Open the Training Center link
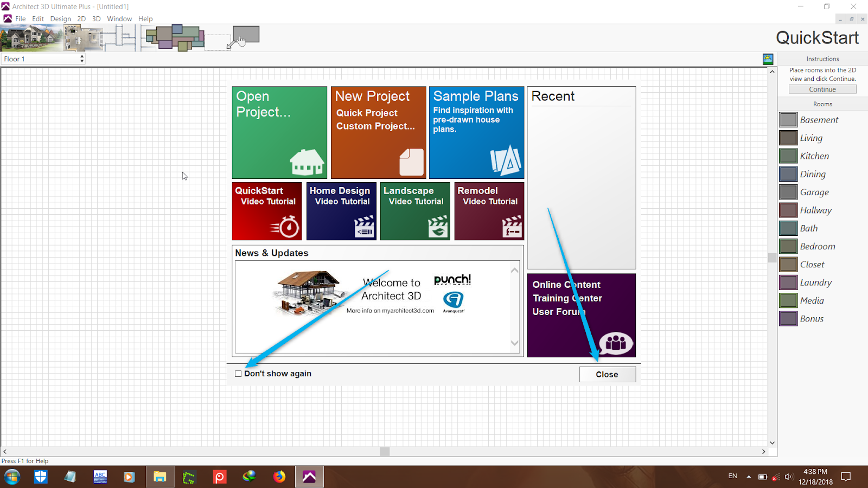This screenshot has height=488, width=868. pos(567,298)
